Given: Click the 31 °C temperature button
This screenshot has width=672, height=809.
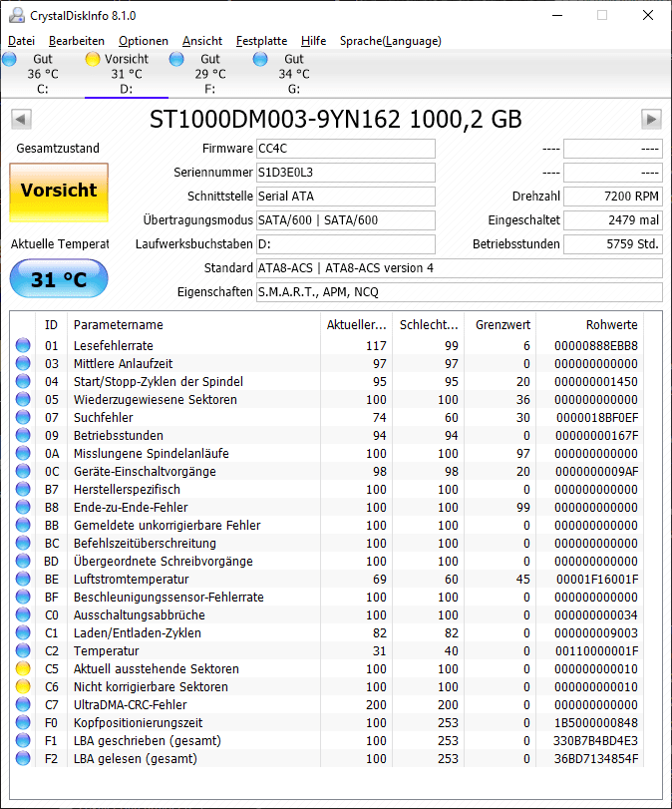Looking at the screenshot, I should pos(59,279).
